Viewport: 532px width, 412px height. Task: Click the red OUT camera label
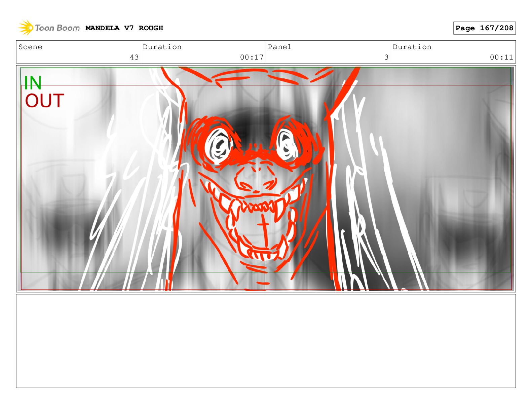(44, 101)
